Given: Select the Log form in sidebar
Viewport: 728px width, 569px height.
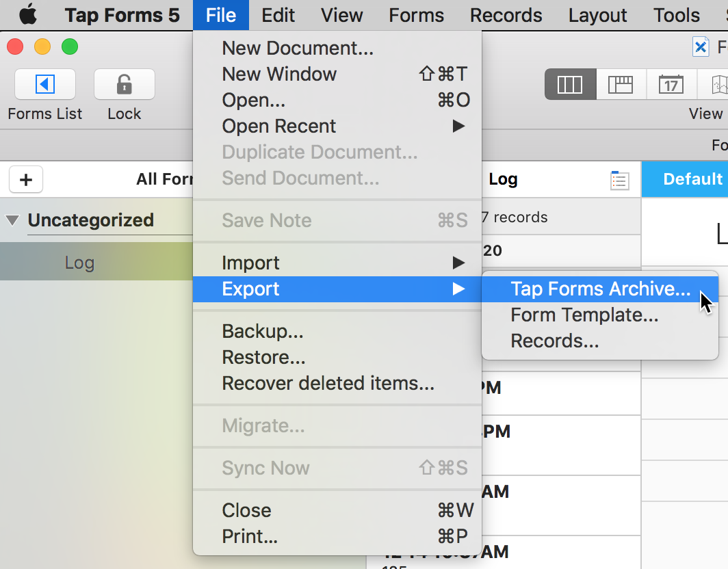Looking at the screenshot, I should tap(96, 262).
